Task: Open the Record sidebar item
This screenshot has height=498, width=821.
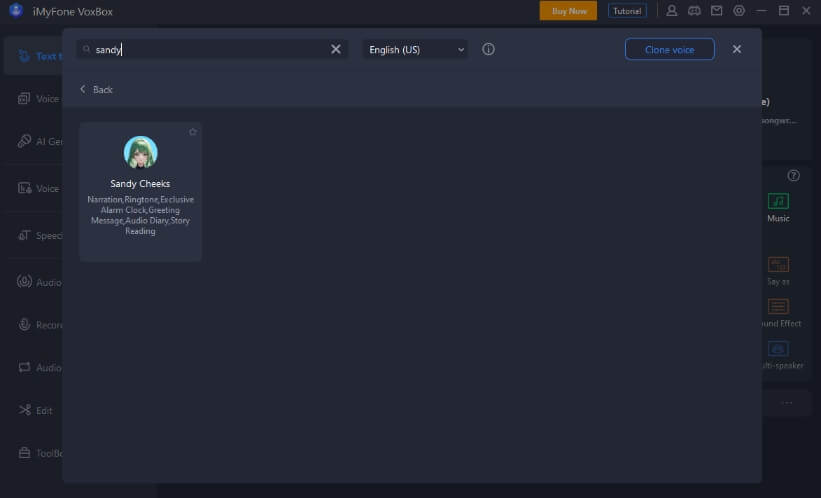Action: pos(39,325)
